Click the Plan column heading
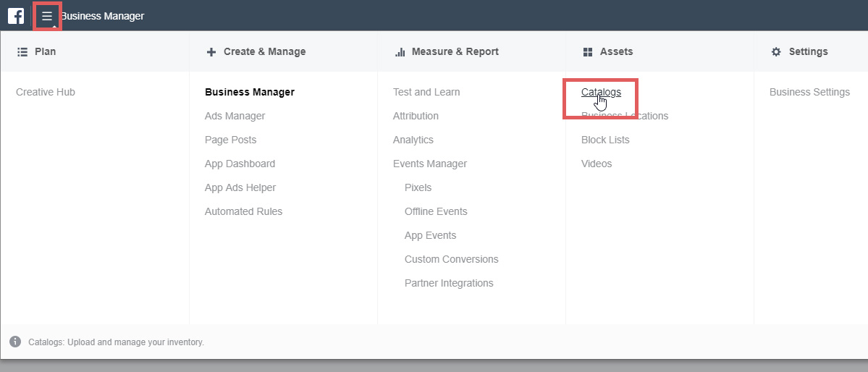The height and width of the screenshot is (372, 868). [46, 51]
